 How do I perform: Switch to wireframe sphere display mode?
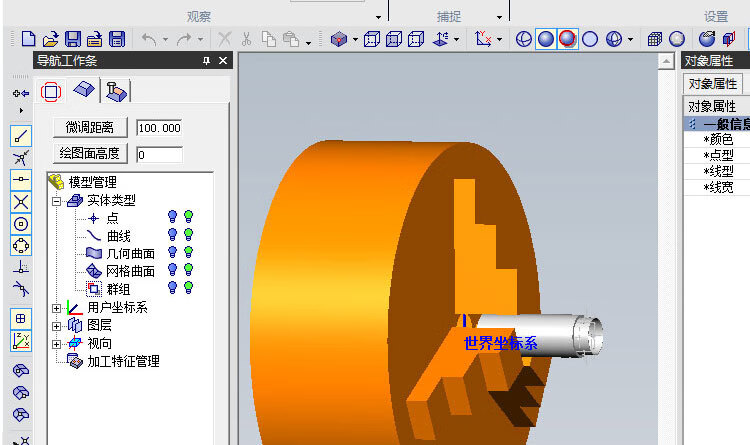click(x=524, y=39)
